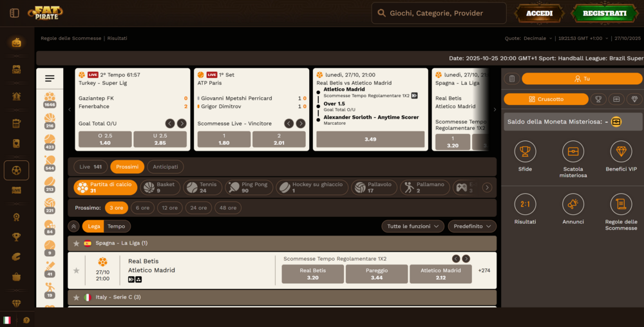Bet on Real Betis at 3.20 in match row
644x327 pixels.
pos(312,274)
